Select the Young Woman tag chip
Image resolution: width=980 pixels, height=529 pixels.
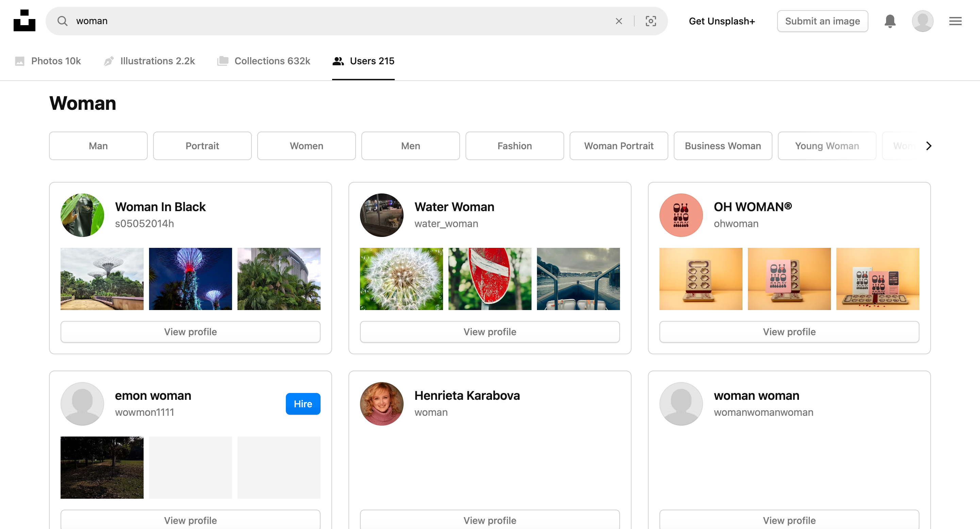[x=827, y=146]
